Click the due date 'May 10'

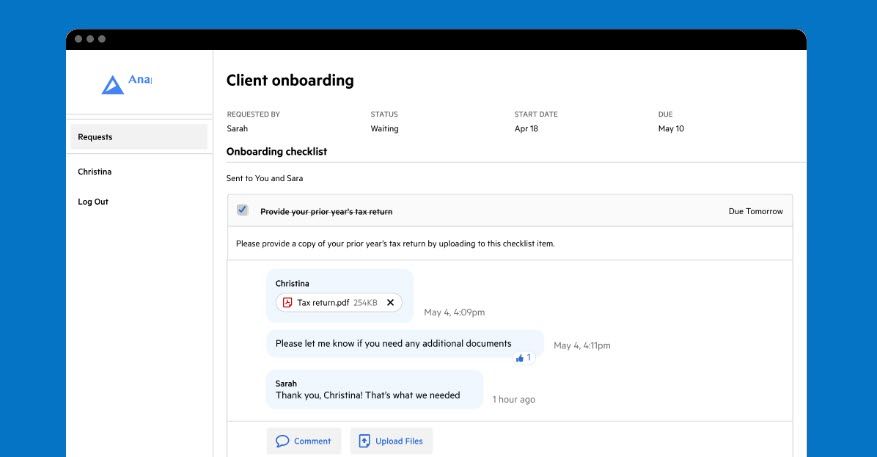(x=671, y=129)
